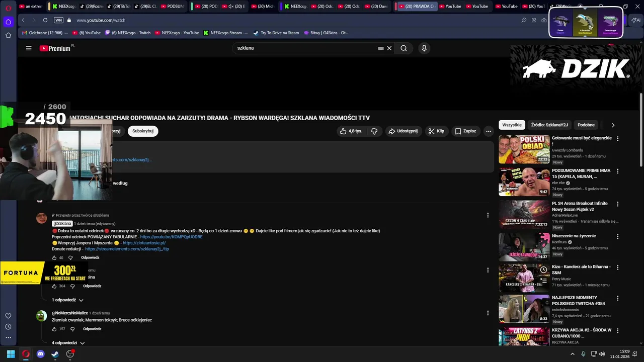Open more video actions three-dot menu
Viewport: 644px width, 362px height.
pos(488,131)
